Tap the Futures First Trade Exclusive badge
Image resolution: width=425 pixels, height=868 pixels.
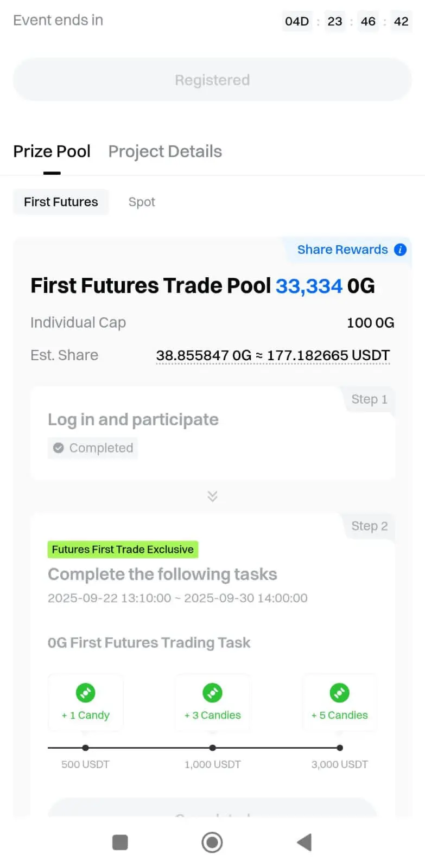123,550
